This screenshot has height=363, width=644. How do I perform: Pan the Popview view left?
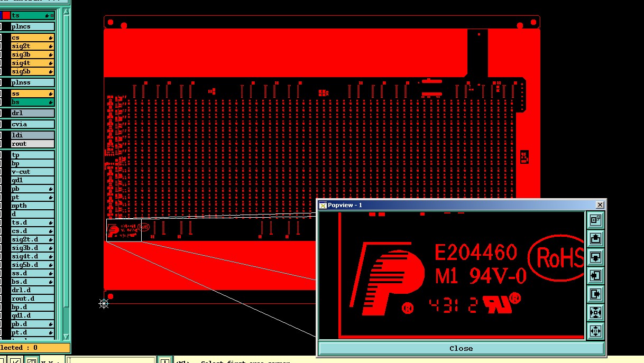595,276
